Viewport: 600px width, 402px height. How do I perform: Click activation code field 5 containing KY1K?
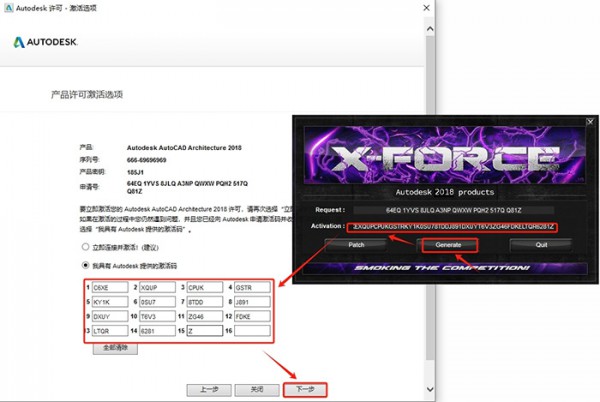point(110,302)
